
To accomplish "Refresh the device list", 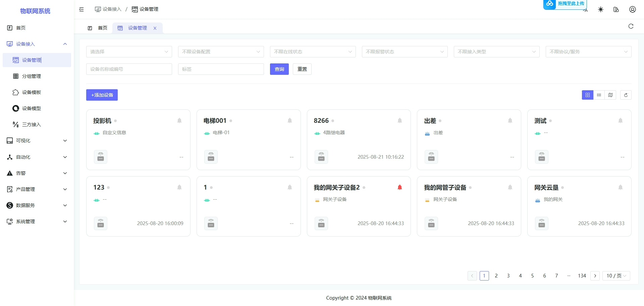I will (x=626, y=95).
